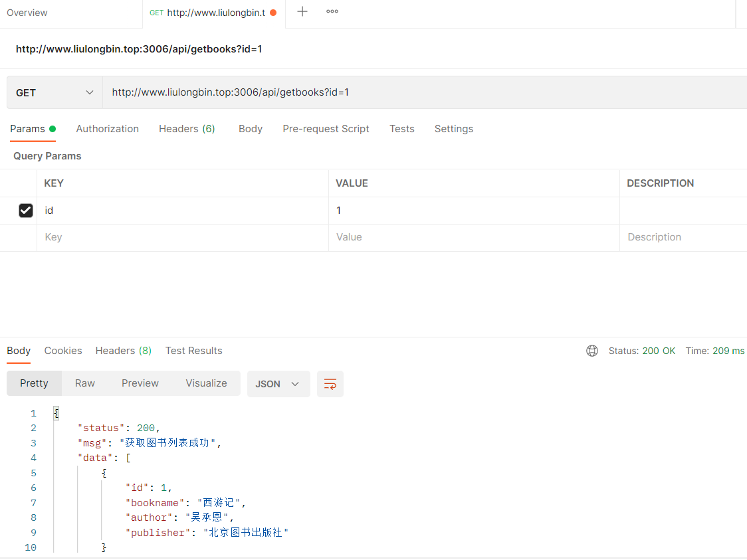Open the JSON format dropdown
This screenshot has height=560, width=747.
278,384
